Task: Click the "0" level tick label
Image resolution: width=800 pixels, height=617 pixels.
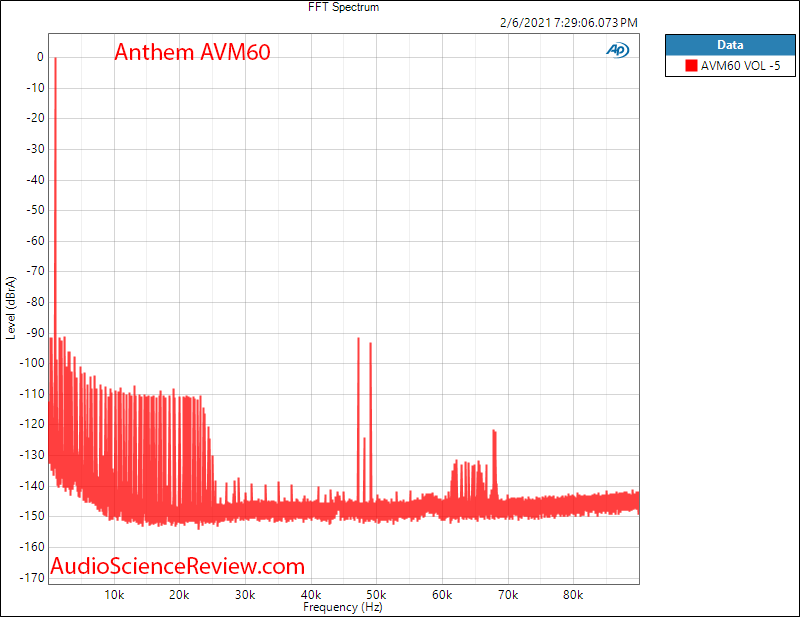Action: tap(40, 57)
